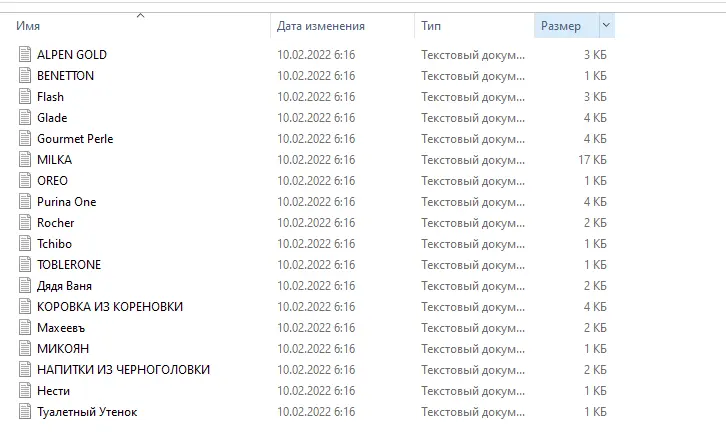Select the file named МИКОЯН
726x439 pixels.
tap(63, 349)
